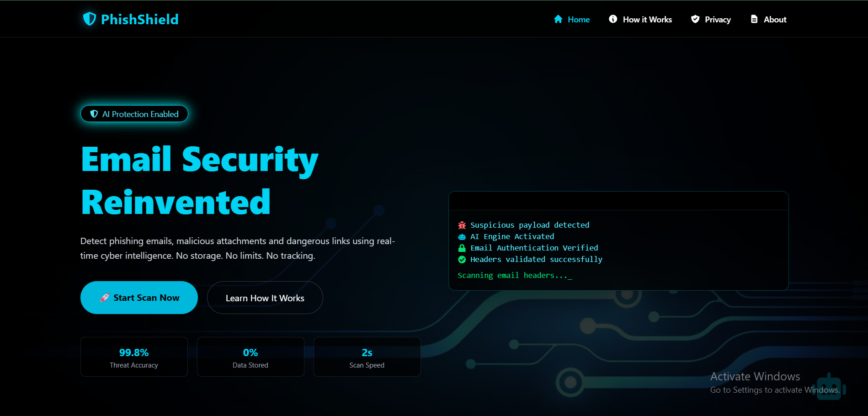Click the green checkmark for headers validated

pos(462,259)
